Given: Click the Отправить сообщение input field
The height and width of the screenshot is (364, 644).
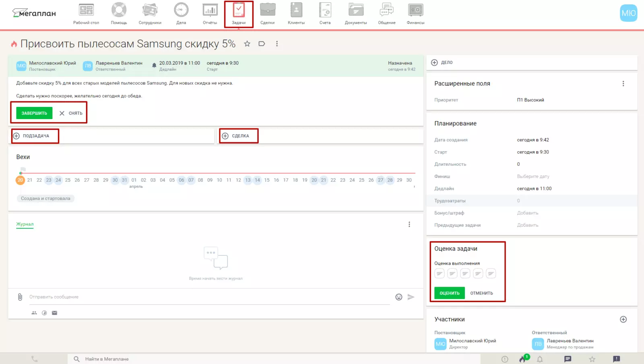Looking at the screenshot, I should coord(209,297).
